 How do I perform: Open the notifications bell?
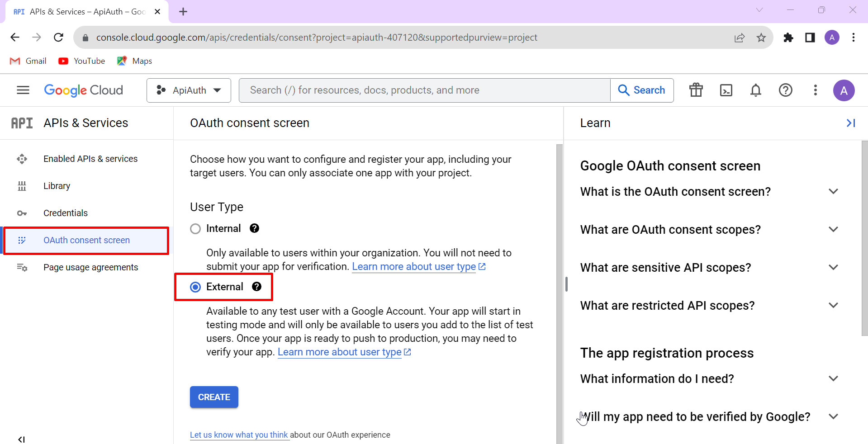coord(756,90)
